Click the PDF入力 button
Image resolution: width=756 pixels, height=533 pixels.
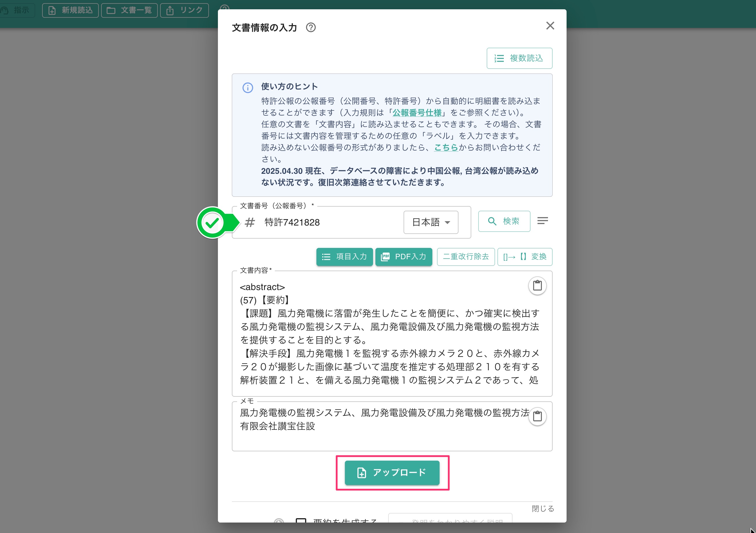coord(403,257)
